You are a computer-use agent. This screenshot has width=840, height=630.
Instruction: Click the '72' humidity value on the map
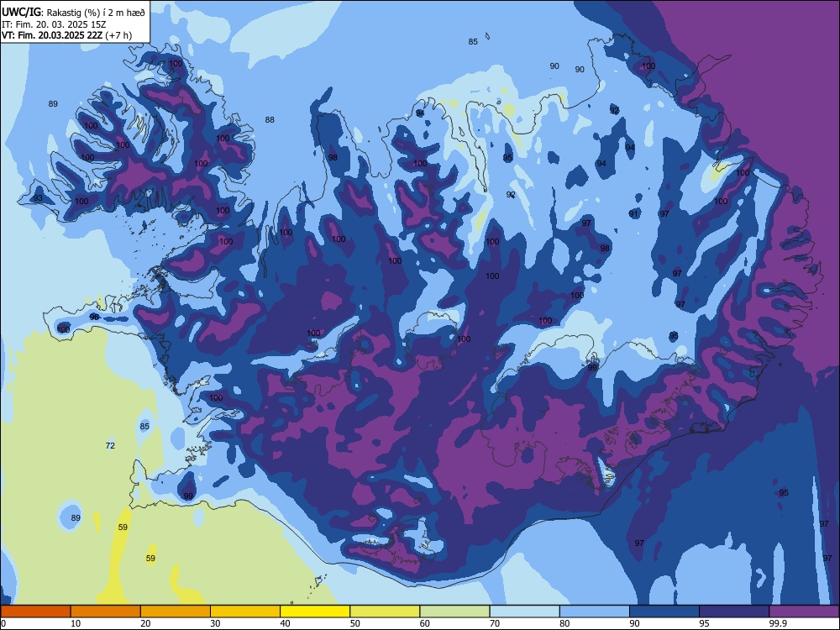click(x=110, y=446)
